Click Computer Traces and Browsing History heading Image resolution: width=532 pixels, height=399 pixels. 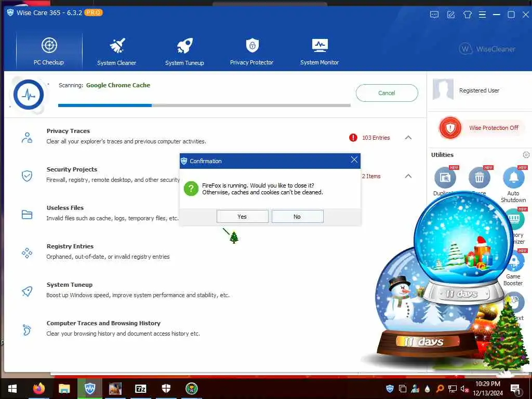(103, 323)
